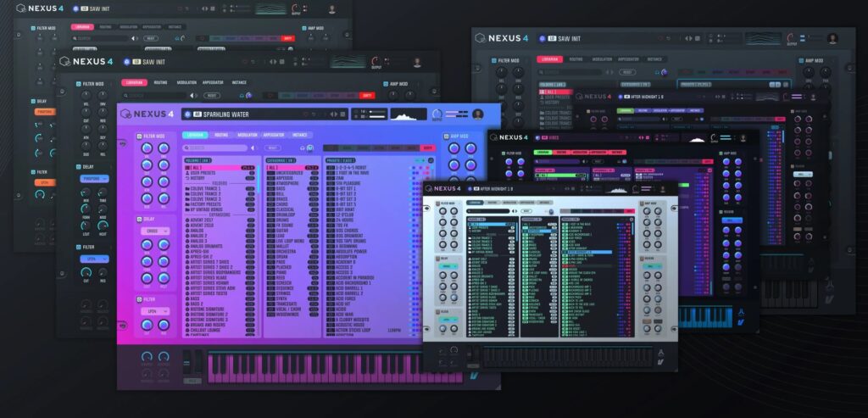Click Cutoff knob in purple window Filter section
Image resolution: width=868 pixels, height=418 pixels.
pos(147,325)
